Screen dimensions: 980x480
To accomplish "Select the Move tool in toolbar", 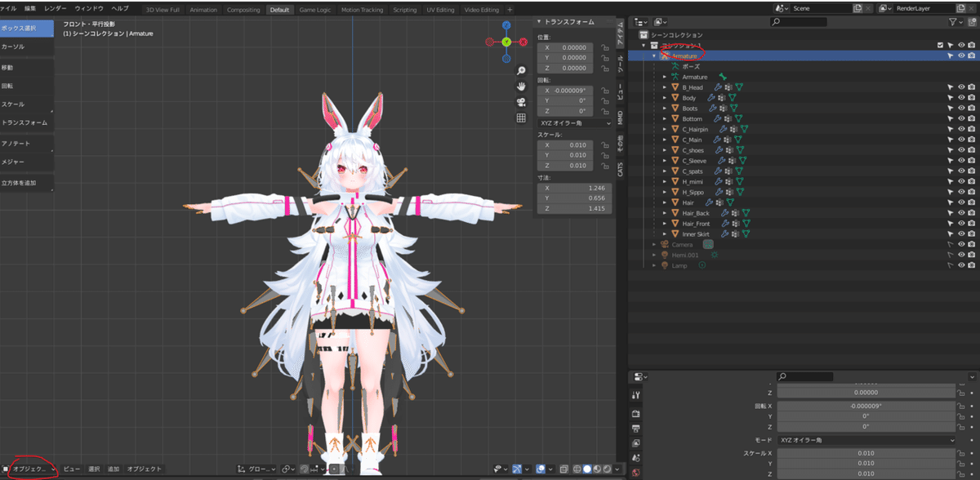I will (27, 68).
